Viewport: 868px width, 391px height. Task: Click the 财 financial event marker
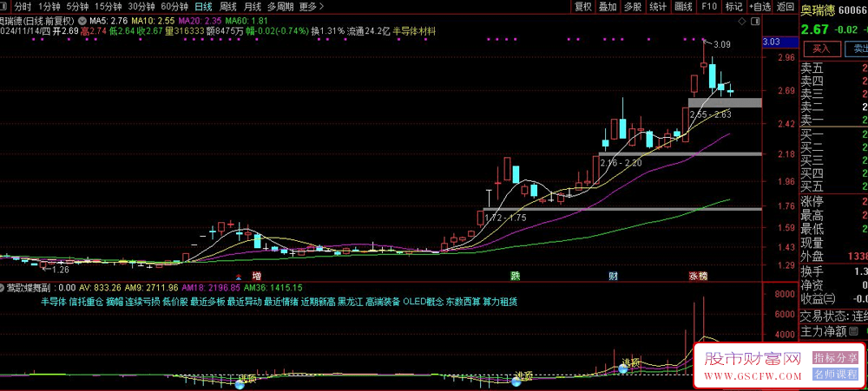(613, 276)
